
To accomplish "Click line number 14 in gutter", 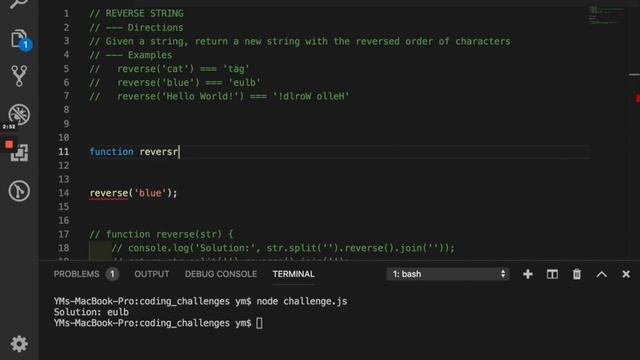I will tap(64, 193).
